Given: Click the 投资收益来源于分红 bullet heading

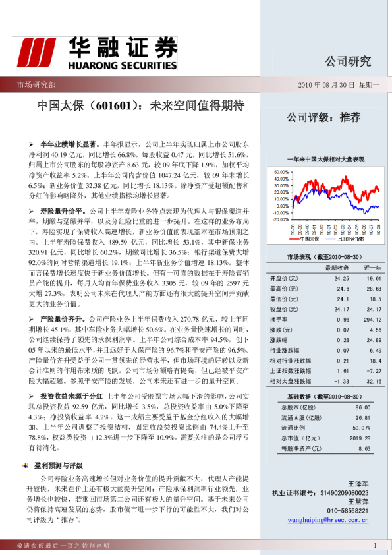Looking at the screenshot, I should click(71, 396).
